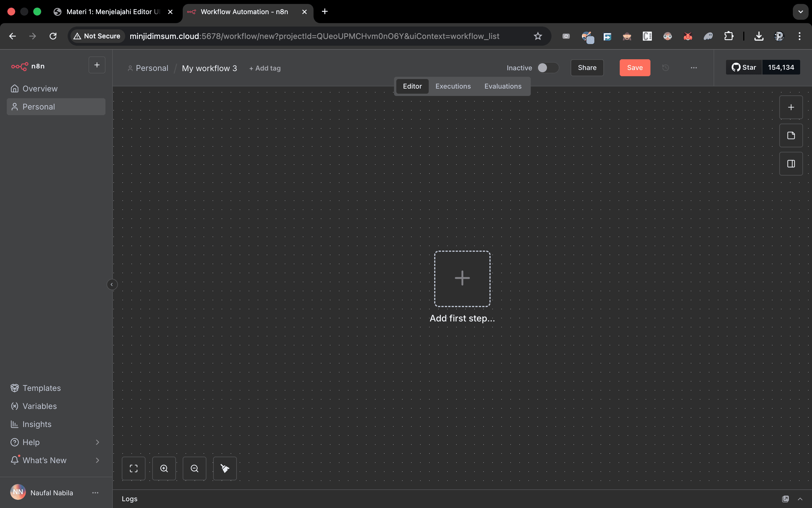Open Insights in the sidebar
Image resolution: width=812 pixels, height=508 pixels.
(56, 424)
